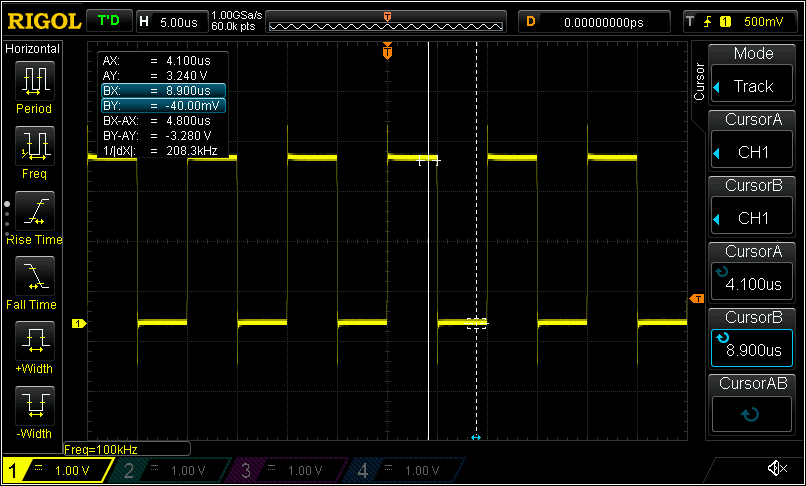Click the BX-AX 4.800us readout
Image resolution: width=806 pixels, height=486 pixels.
[x=157, y=121]
